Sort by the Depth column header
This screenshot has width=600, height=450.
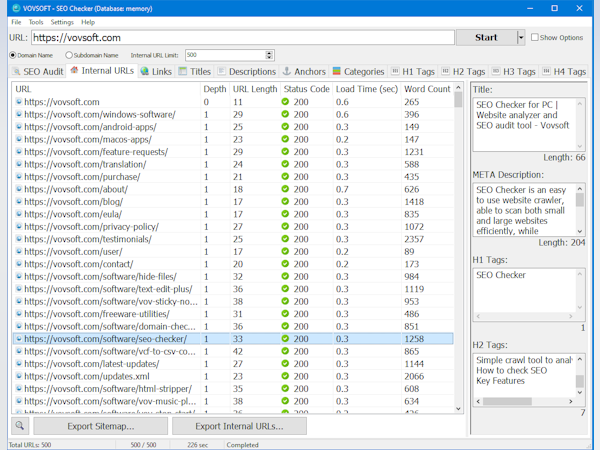point(215,89)
